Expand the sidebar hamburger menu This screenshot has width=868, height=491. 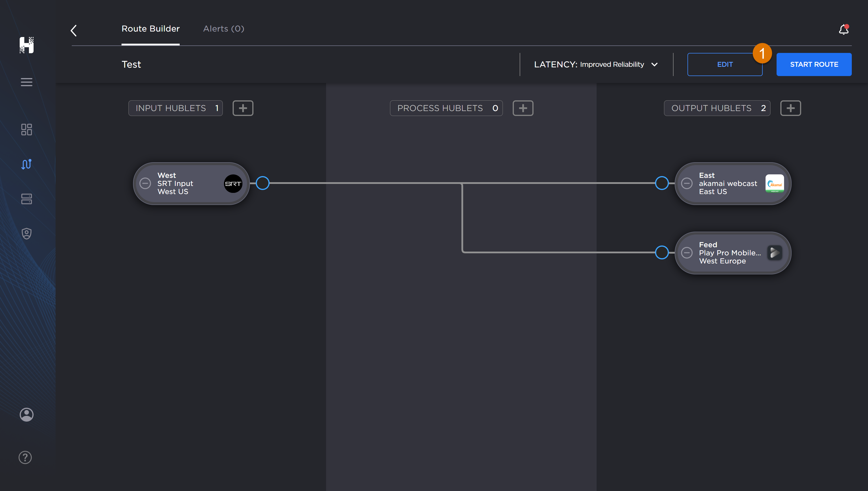[x=26, y=82]
